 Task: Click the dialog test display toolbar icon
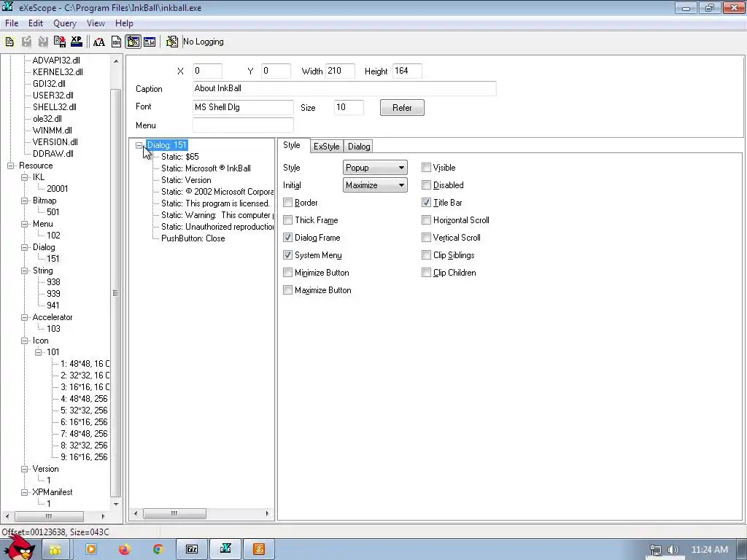pos(150,42)
